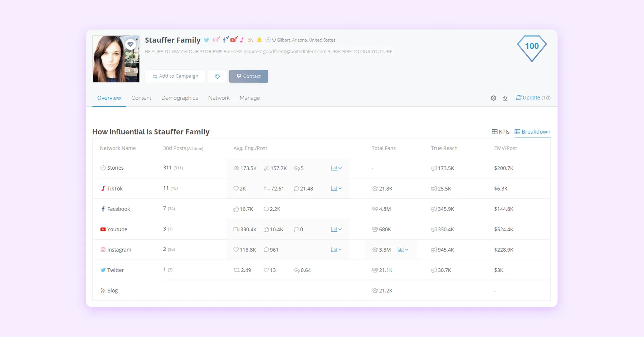Open the Manage tab
The height and width of the screenshot is (337, 644).
tap(250, 98)
